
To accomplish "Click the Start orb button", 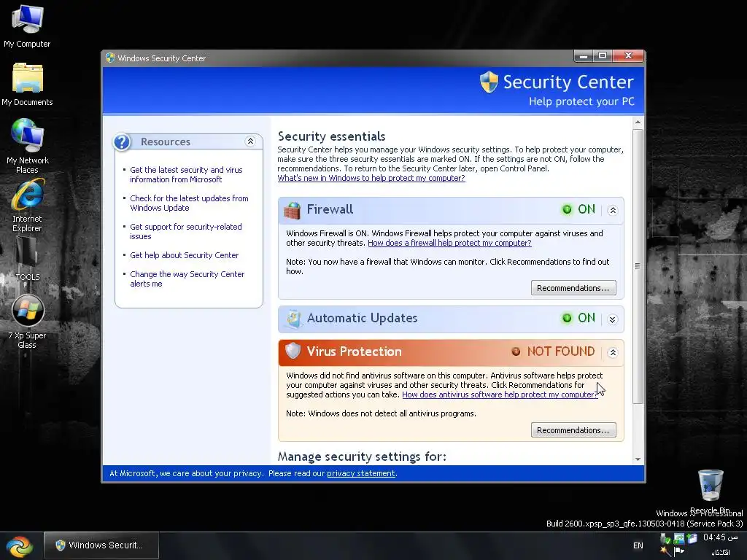I will click(20, 546).
